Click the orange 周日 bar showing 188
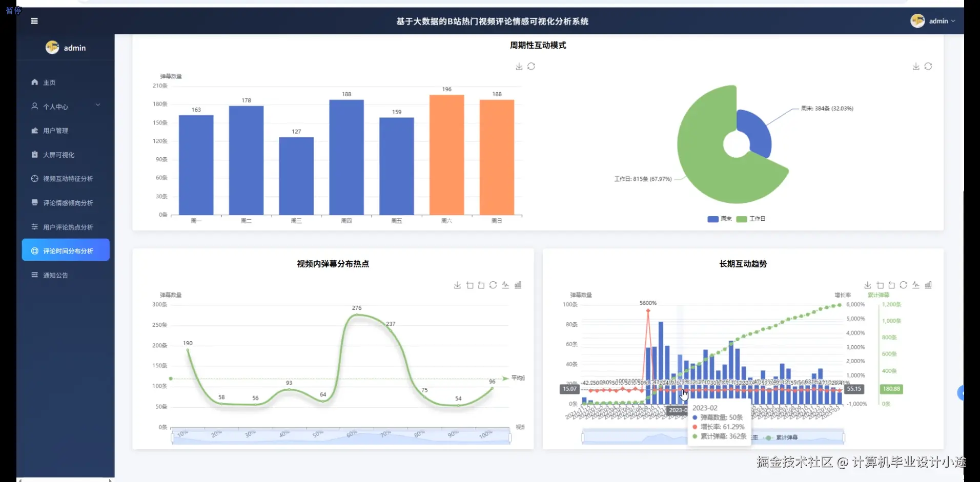The width and height of the screenshot is (980, 482). pos(497,157)
